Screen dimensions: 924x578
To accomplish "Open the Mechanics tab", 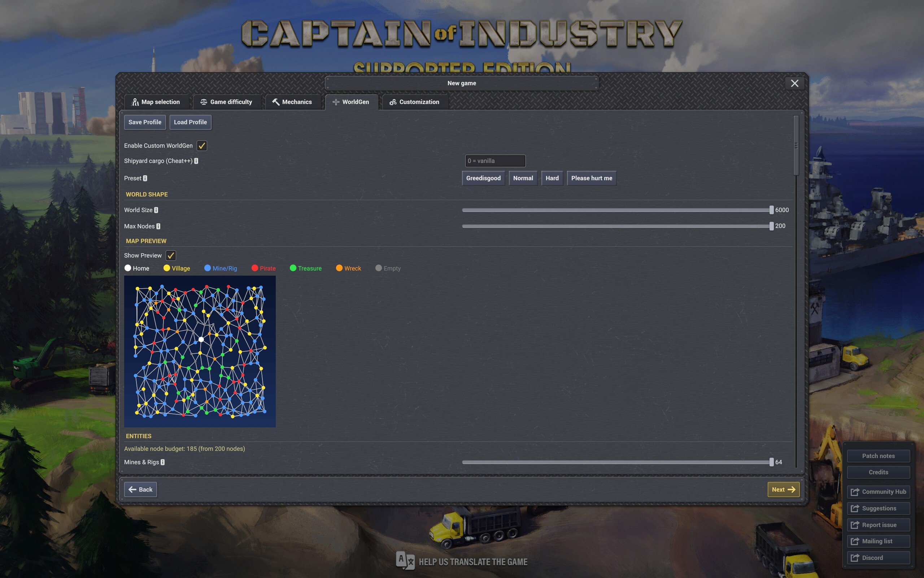I will pyautogui.click(x=292, y=102).
